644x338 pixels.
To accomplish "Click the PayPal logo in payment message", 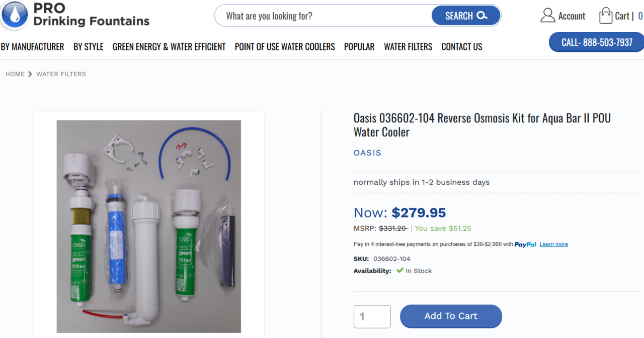I will click(525, 244).
